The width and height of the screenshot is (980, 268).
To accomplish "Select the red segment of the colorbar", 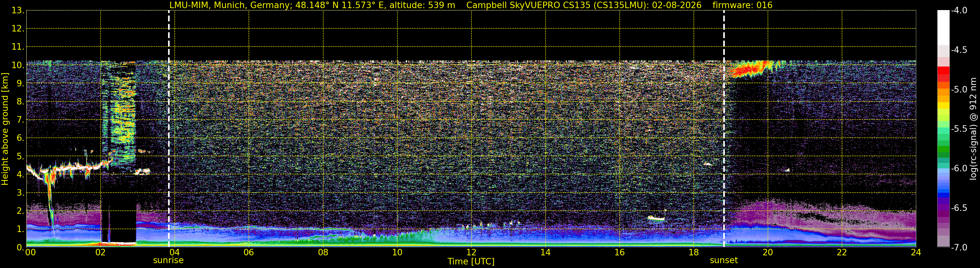I will coord(944,71).
